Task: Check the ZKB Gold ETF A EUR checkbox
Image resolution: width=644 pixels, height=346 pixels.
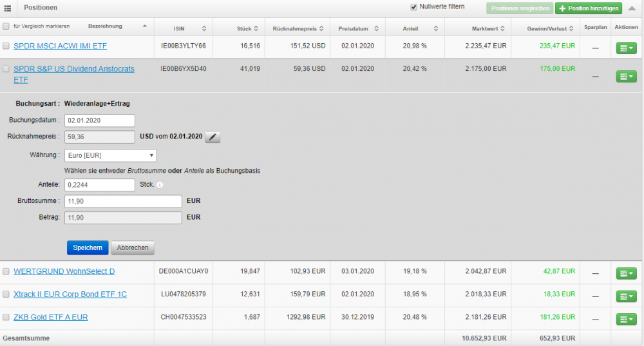Action: click(x=6, y=317)
